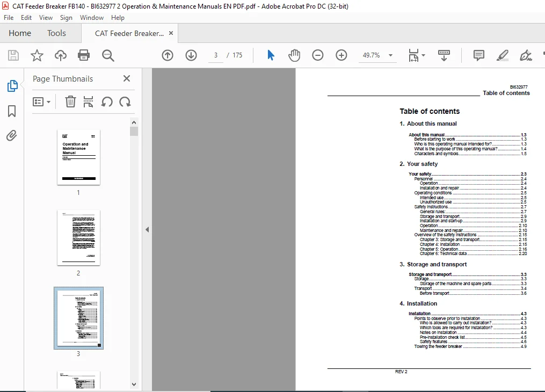Activate the Selection arrow tool
This screenshot has height=392, width=545.
coord(271,55)
